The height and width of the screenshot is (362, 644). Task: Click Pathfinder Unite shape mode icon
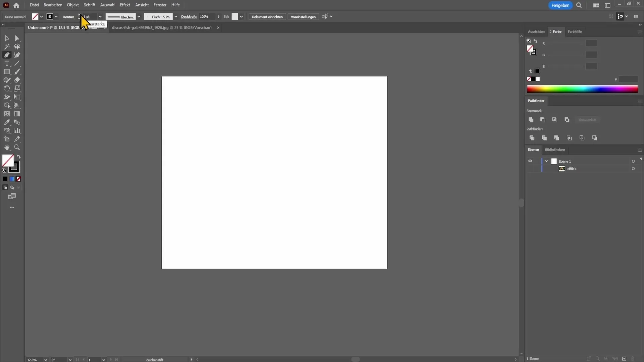tap(531, 120)
